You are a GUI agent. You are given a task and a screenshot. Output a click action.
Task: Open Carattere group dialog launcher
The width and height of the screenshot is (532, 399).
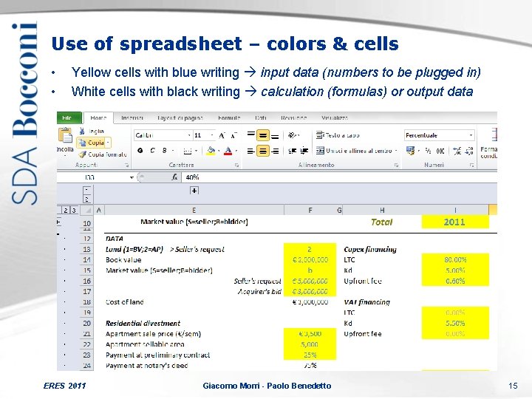click(236, 166)
